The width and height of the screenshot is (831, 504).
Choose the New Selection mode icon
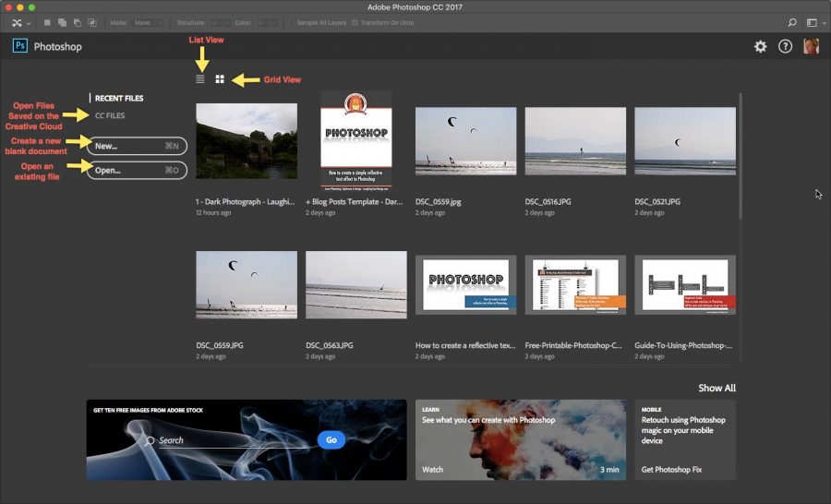click(x=47, y=23)
